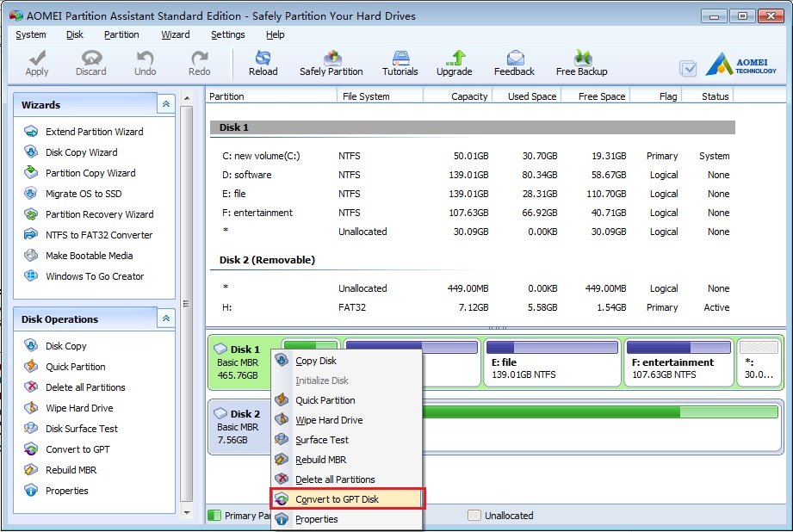Choose Surface Test in context menu
The height and width of the screenshot is (532, 793).
[346, 440]
